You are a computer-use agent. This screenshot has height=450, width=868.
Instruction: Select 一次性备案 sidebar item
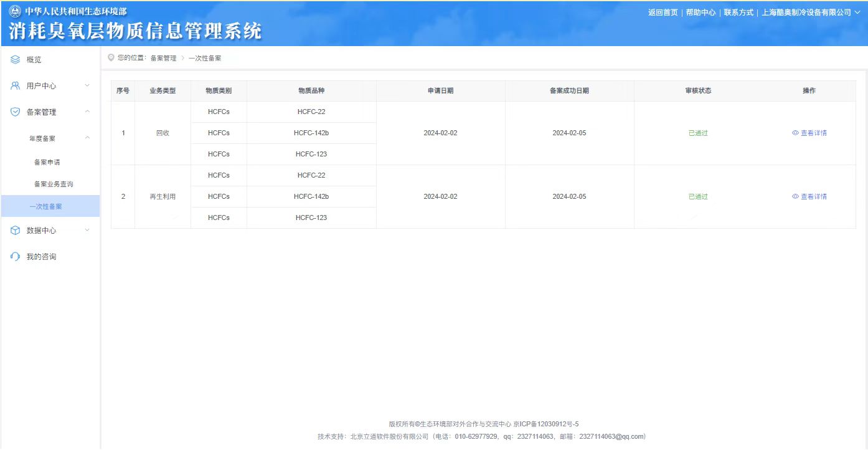click(x=46, y=207)
